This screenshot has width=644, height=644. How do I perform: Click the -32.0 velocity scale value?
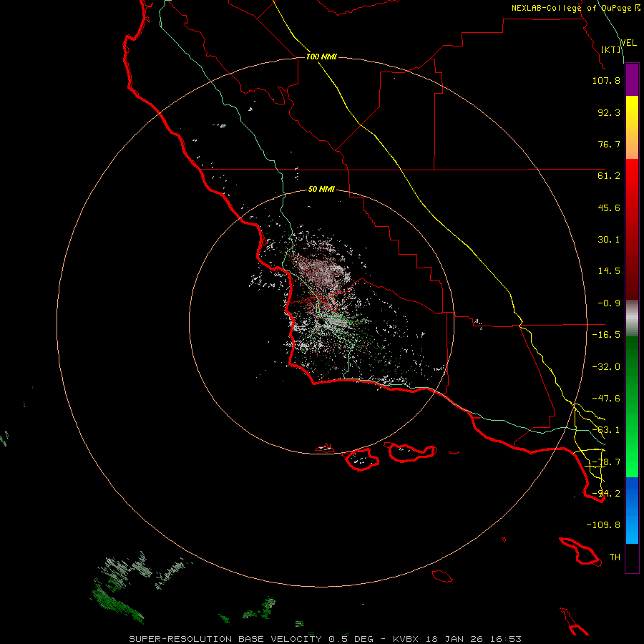606,367
